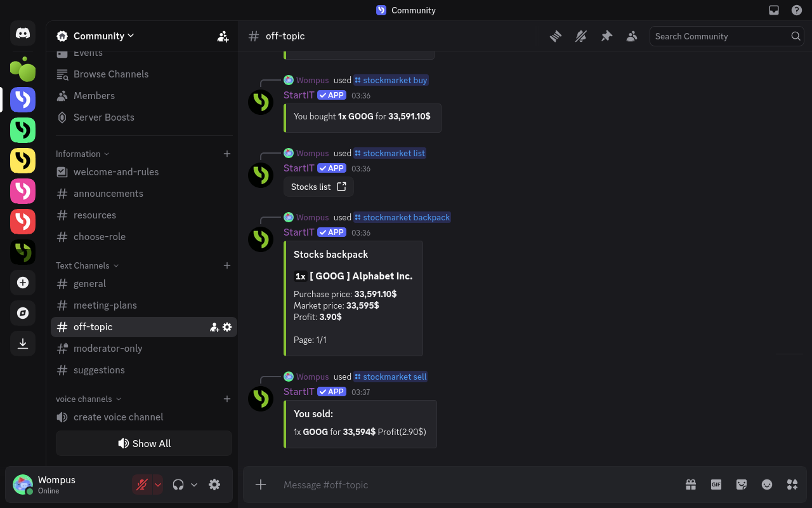Show the member list
Screen dimensions: 812x508
pos(632,36)
